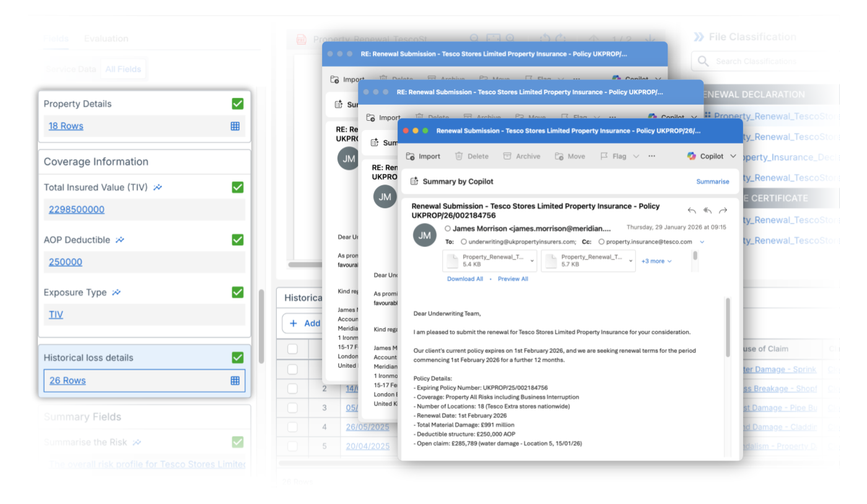The height and width of the screenshot is (504, 867).
Task: Click the Reply All arrow icon
Action: coord(707,211)
